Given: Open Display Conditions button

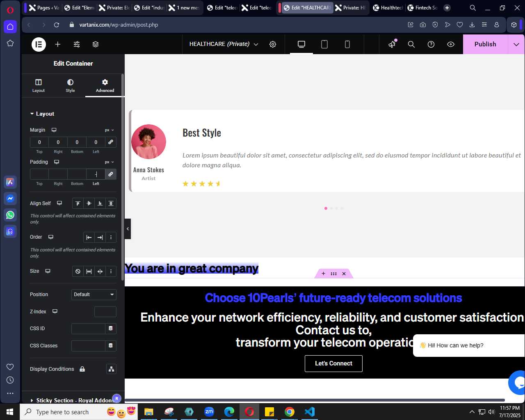Looking at the screenshot, I should point(111,369).
